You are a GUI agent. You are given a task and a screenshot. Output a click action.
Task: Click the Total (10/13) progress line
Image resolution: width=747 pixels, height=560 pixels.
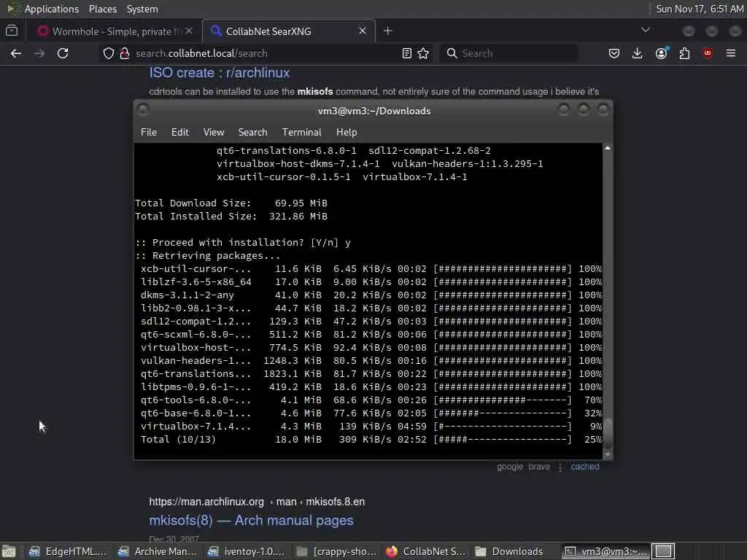[x=371, y=440]
